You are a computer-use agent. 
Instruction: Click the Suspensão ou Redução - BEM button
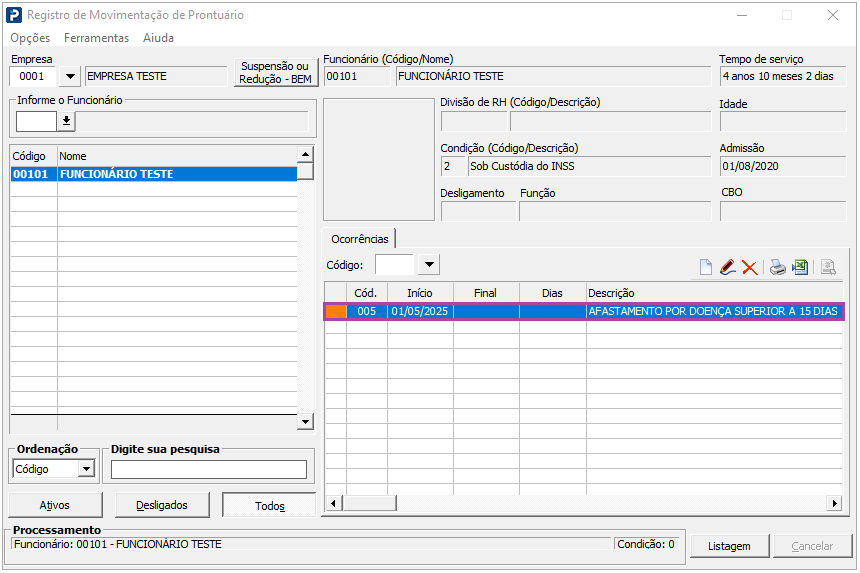(x=275, y=72)
